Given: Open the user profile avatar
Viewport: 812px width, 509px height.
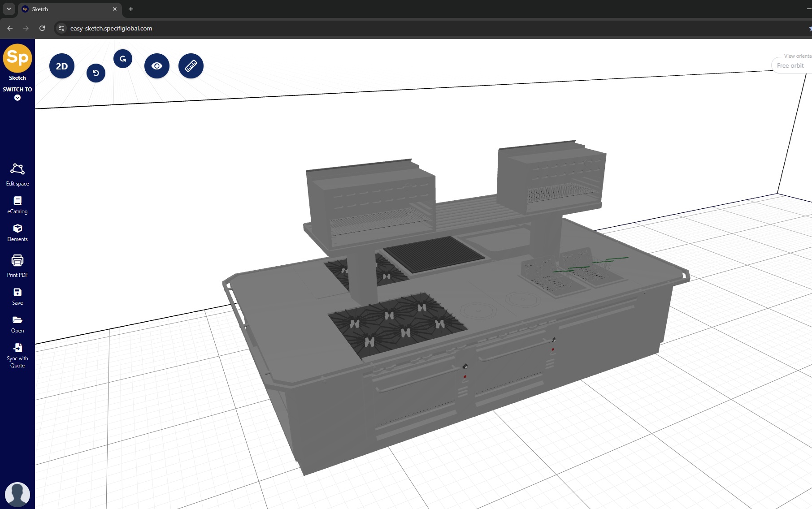Looking at the screenshot, I should coord(17,494).
